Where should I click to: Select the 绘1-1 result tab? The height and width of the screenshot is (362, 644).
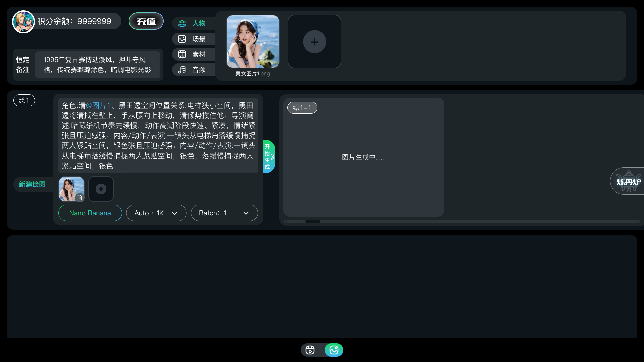coord(302,108)
